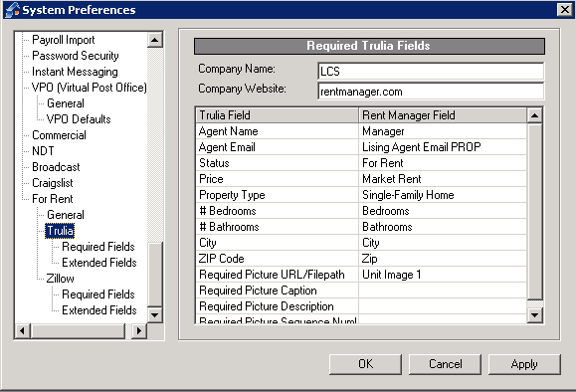This screenshot has width=576, height=392.
Task: Click the tree horizontal scroll left arrow
Action: [x=22, y=330]
